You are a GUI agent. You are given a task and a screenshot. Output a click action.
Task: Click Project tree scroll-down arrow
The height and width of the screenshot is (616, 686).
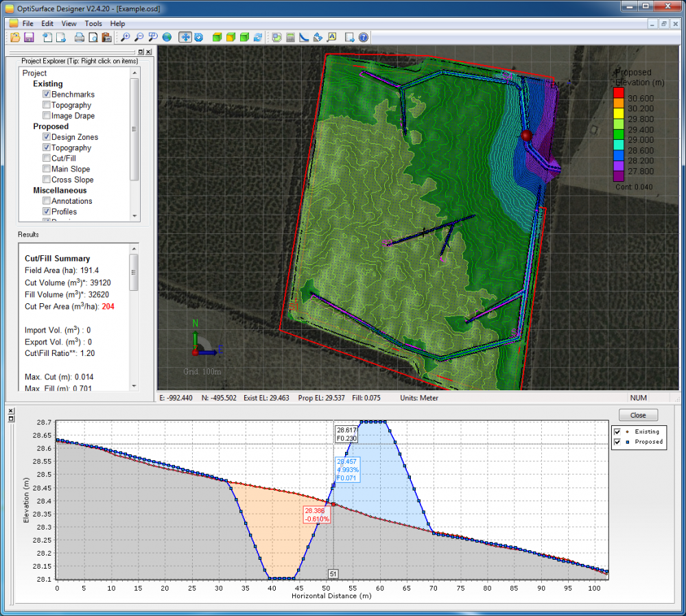(134, 216)
